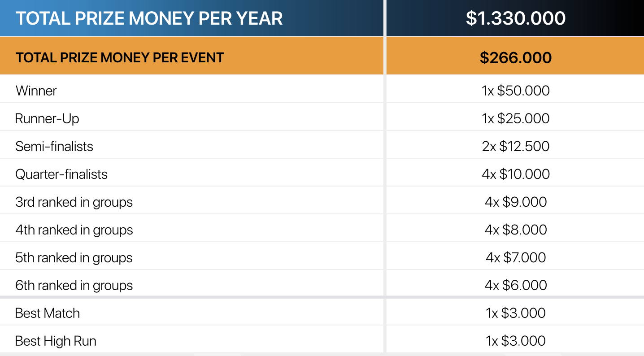Click the Runner-Up row label

point(47,118)
